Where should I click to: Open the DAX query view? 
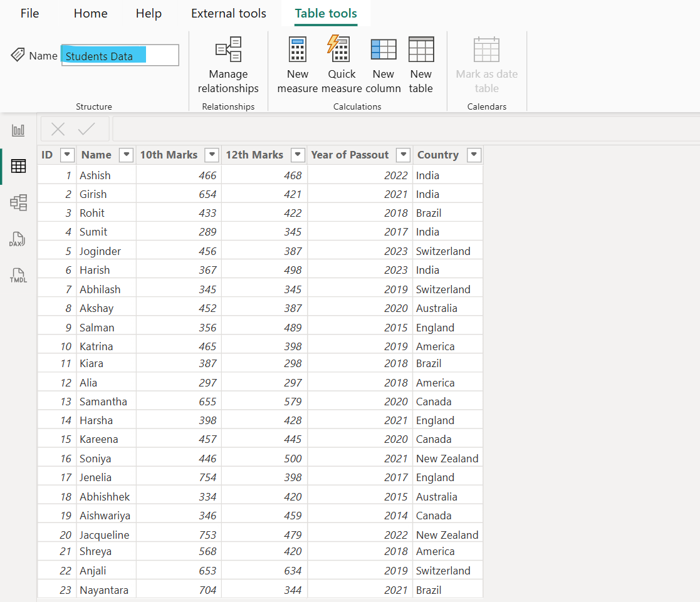pos(18,239)
